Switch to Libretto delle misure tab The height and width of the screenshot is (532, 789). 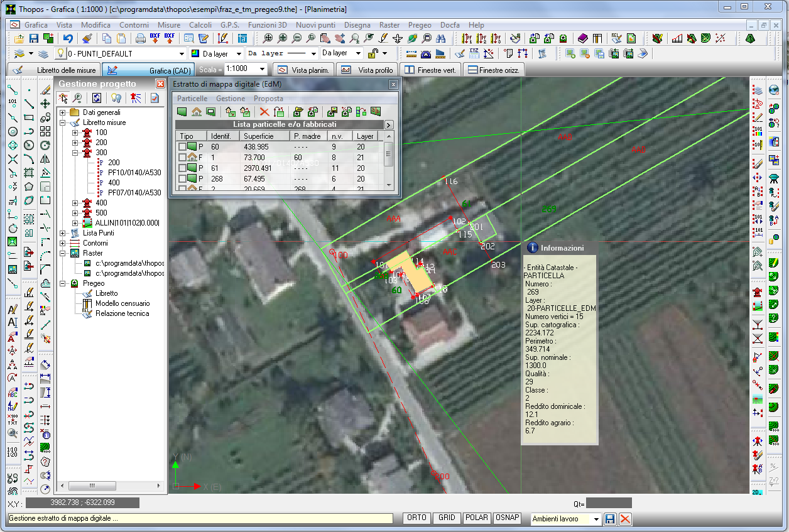click(53, 70)
